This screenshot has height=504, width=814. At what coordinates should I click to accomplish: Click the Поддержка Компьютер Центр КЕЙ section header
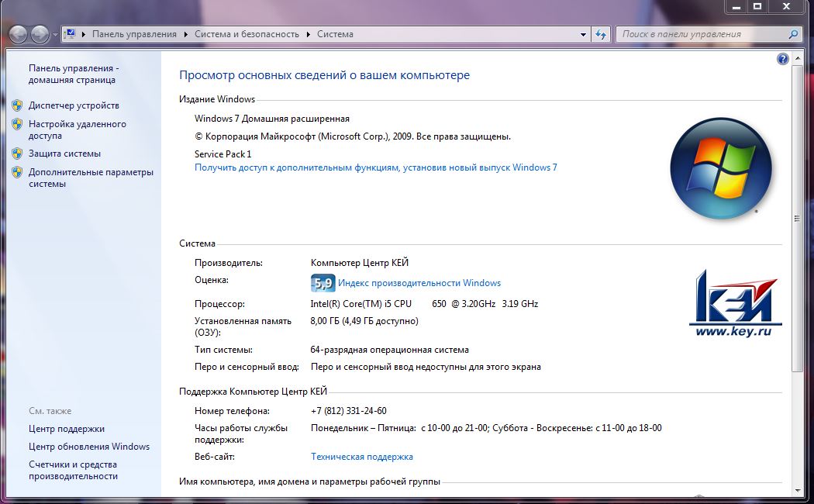(x=253, y=392)
